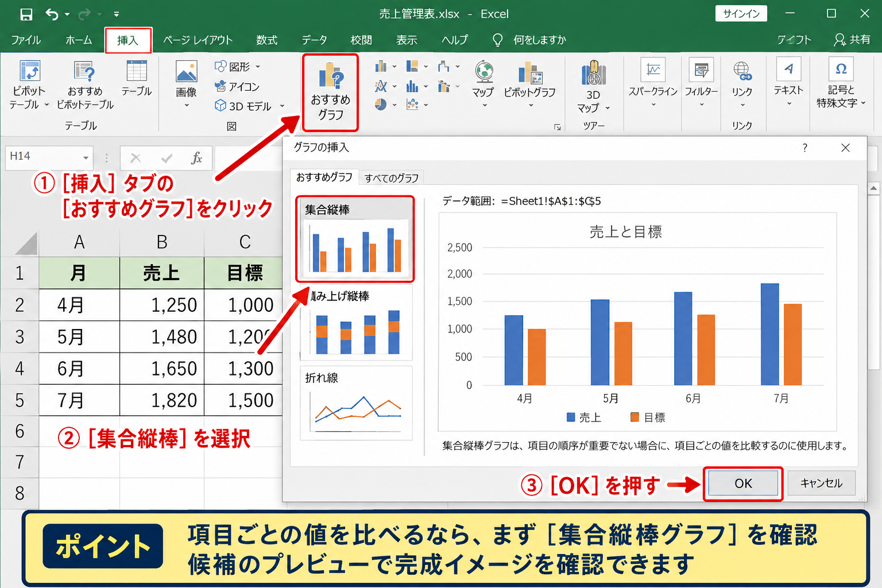Click OK in the グラフの挿入 dialog

click(743, 483)
